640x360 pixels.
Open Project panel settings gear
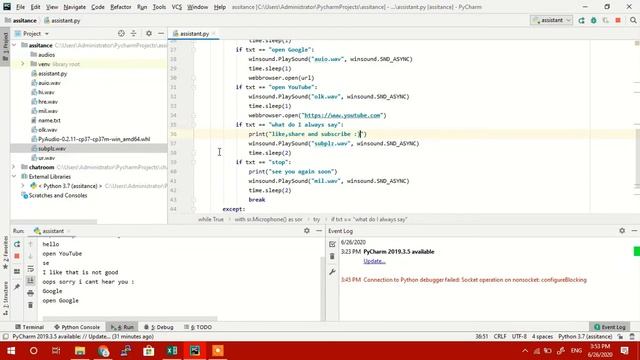(x=149, y=33)
